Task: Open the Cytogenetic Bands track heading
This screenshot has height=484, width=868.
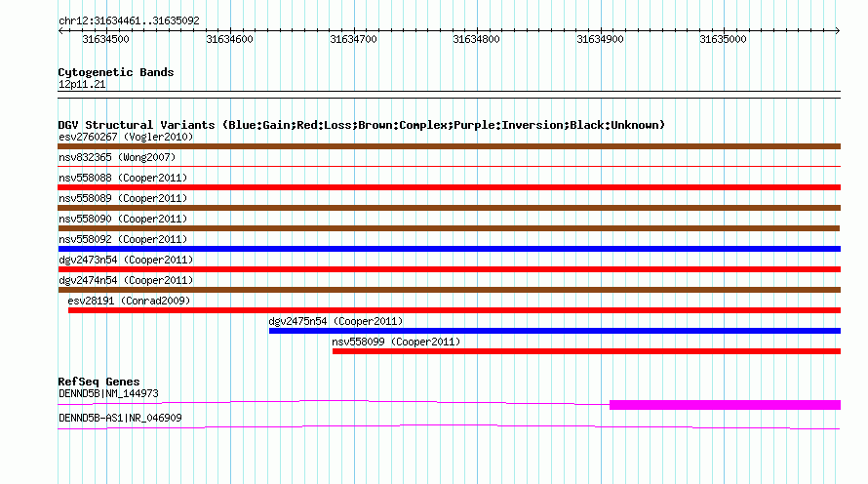Action: (x=116, y=72)
